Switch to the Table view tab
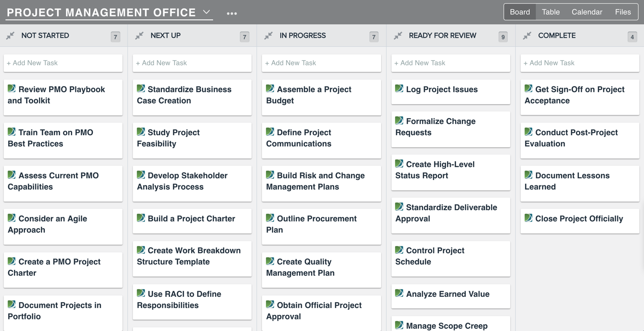 click(x=550, y=12)
